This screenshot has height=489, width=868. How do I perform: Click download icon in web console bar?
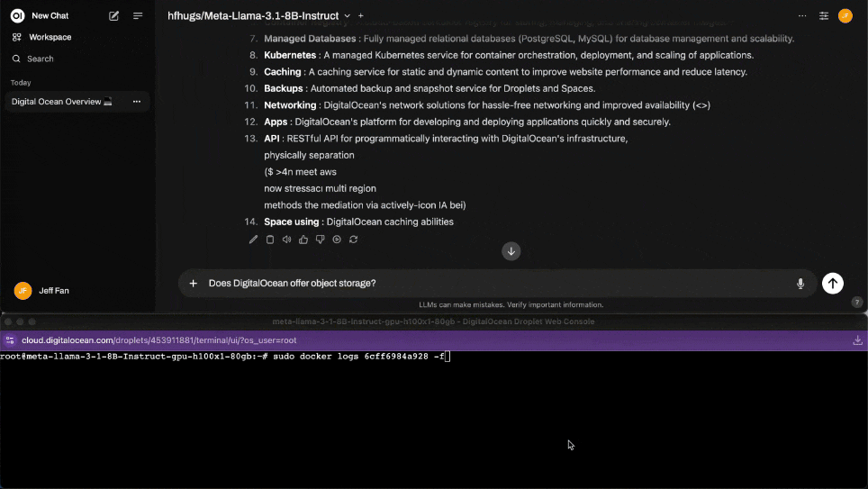(857, 340)
